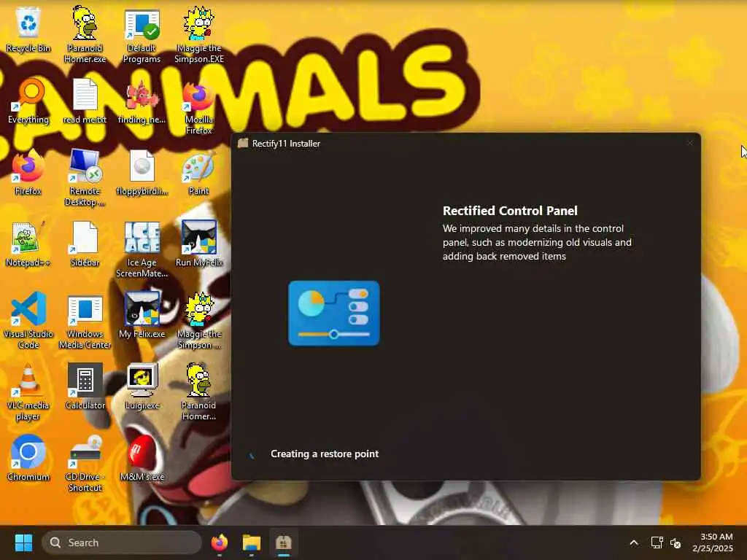The image size is (747, 560).
Task: Select the Firefox desktop shortcut
Action: (28, 172)
